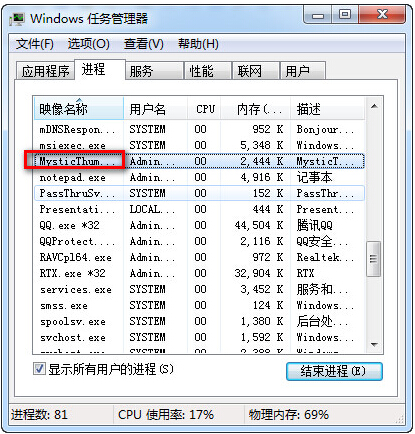
Task: Open the 选项(O) menu
Action: point(89,44)
